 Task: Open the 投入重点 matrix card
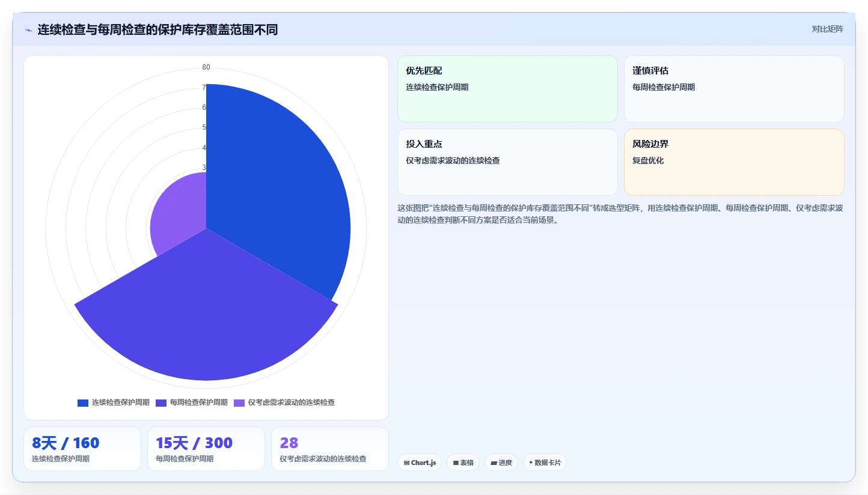(507, 162)
